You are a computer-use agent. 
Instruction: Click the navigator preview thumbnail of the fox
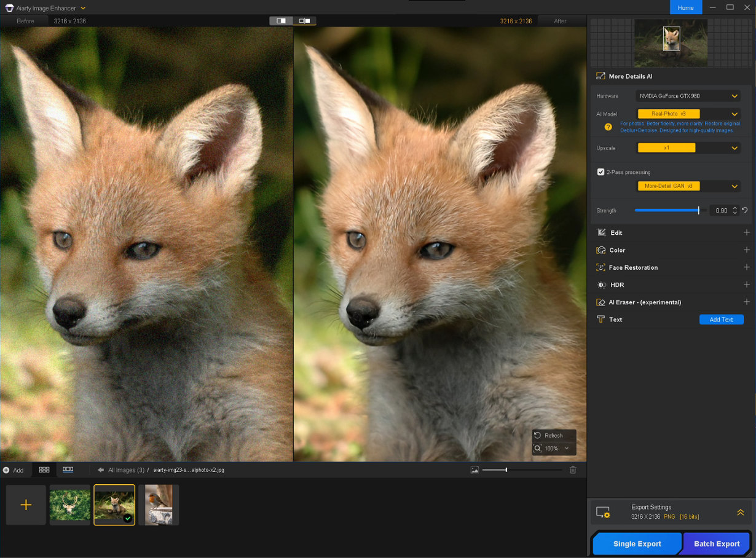coord(671,42)
